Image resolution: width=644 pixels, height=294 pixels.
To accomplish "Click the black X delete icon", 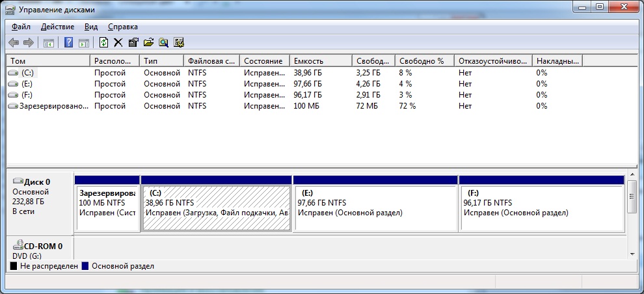I will pos(118,43).
